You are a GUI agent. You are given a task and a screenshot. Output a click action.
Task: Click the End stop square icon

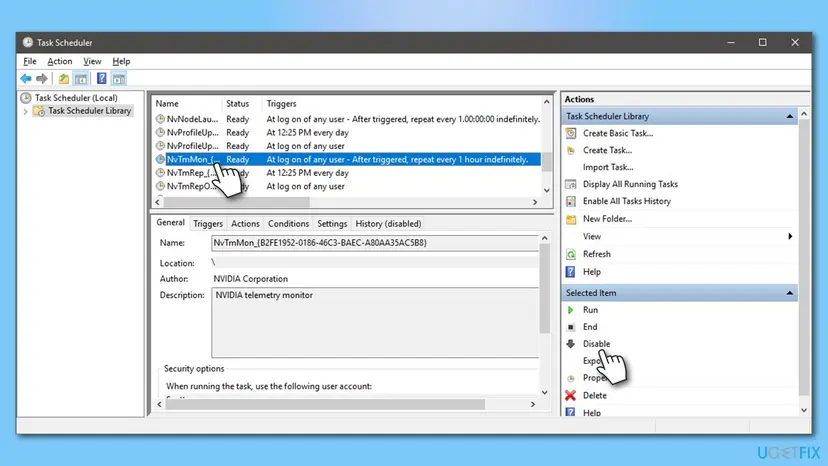pos(570,327)
